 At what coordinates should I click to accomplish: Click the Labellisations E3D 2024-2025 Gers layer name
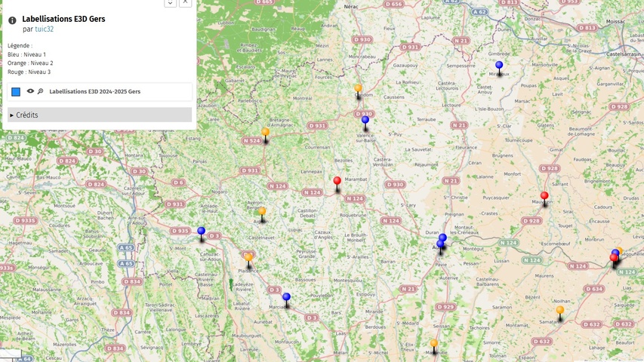[94, 91]
